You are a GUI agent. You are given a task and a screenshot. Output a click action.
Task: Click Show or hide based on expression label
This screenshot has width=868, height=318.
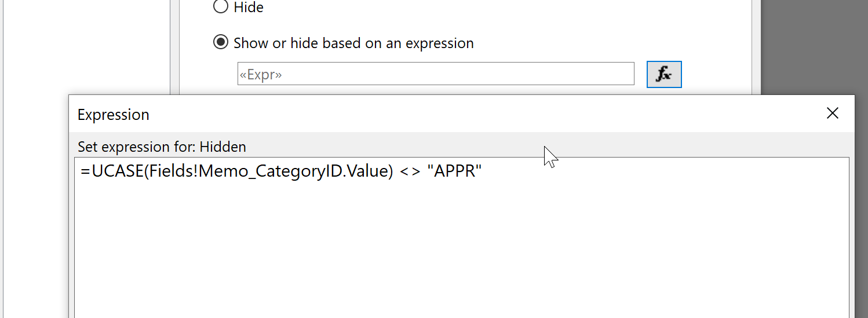tap(353, 43)
